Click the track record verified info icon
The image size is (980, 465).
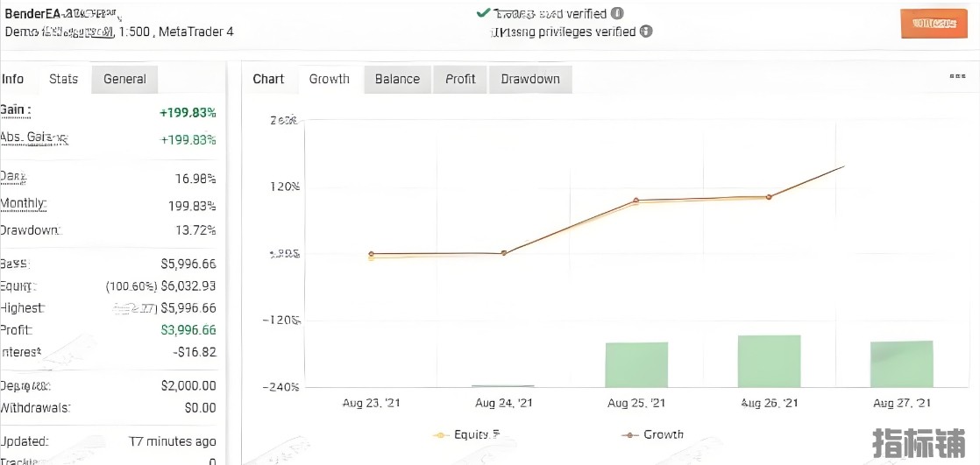click(617, 14)
